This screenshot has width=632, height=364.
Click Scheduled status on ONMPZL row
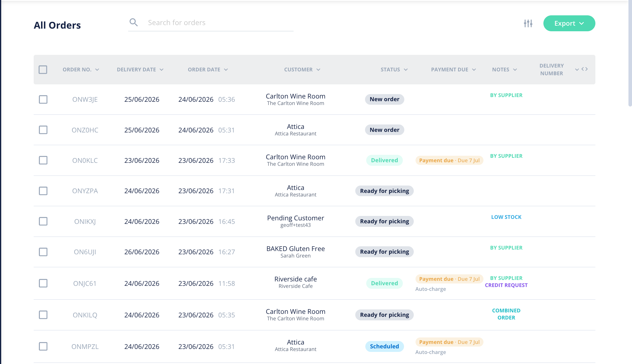point(385,346)
